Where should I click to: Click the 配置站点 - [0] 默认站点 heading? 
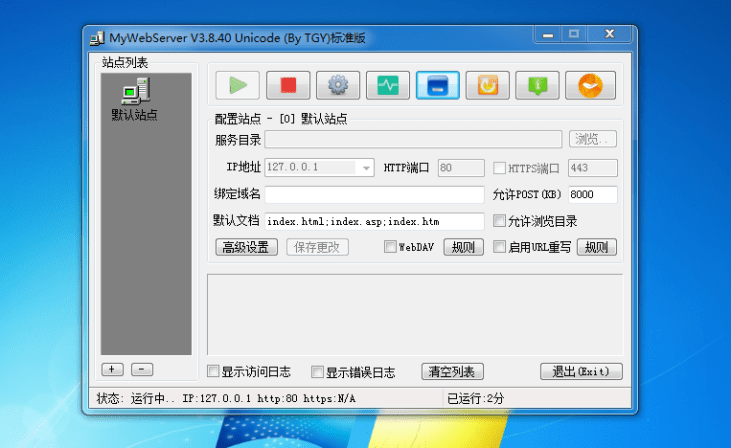pos(281,119)
